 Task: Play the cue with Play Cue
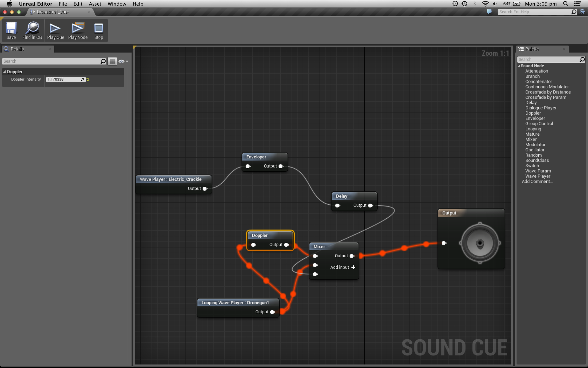pos(56,31)
